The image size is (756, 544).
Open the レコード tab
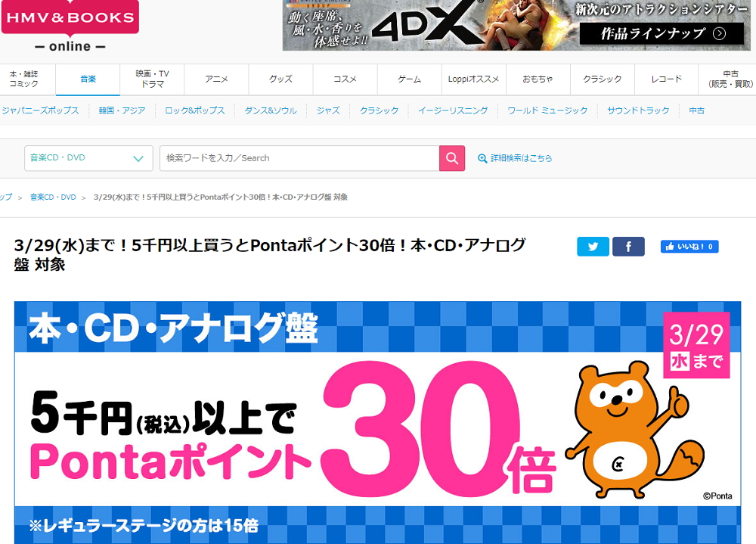pos(667,79)
